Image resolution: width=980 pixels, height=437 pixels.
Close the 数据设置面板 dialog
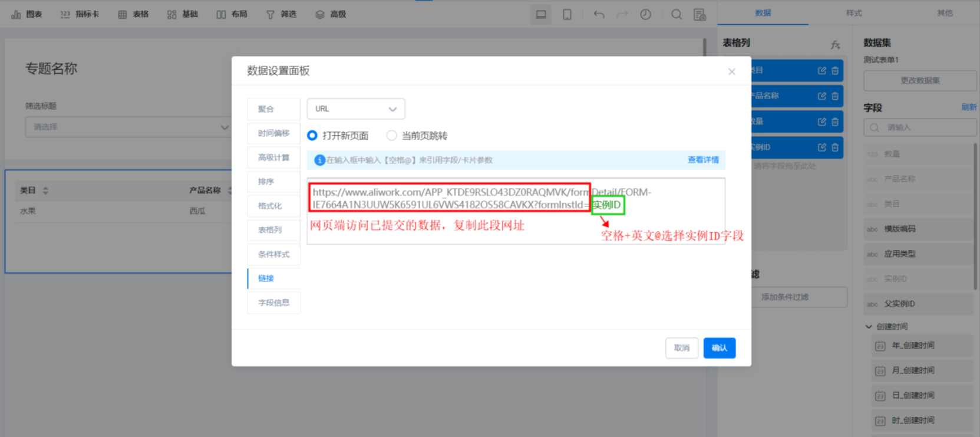(x=732, y=71)
